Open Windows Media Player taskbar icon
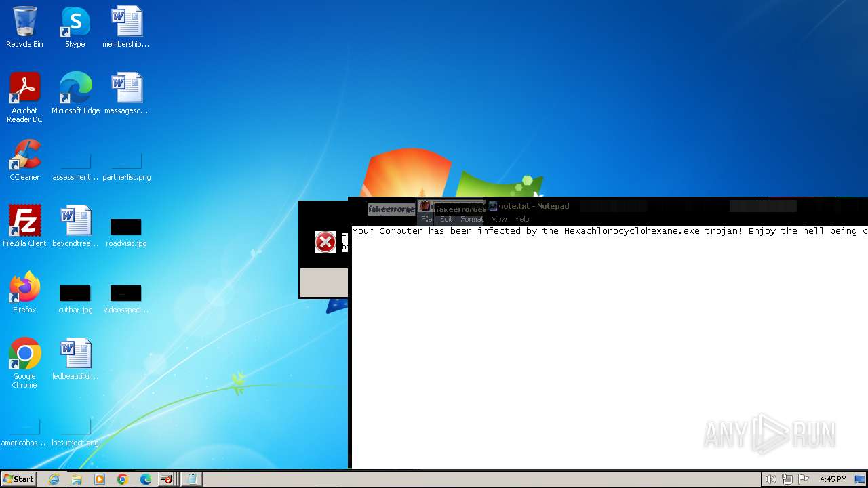 click(100, 479)
